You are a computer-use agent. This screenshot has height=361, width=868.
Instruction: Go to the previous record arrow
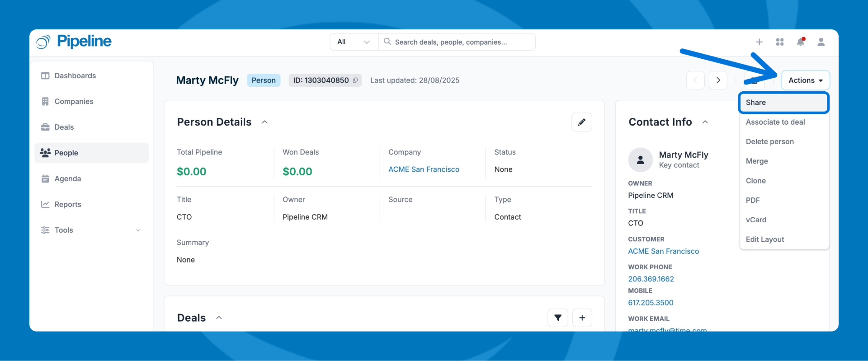click(695, 80)
